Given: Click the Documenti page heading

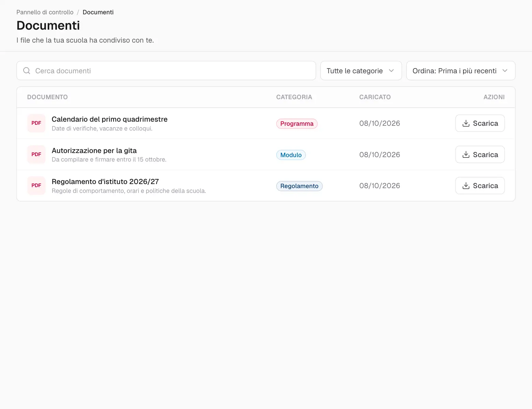Looking at the screenshot, I should pyautogui.click(x=48, y=26).
